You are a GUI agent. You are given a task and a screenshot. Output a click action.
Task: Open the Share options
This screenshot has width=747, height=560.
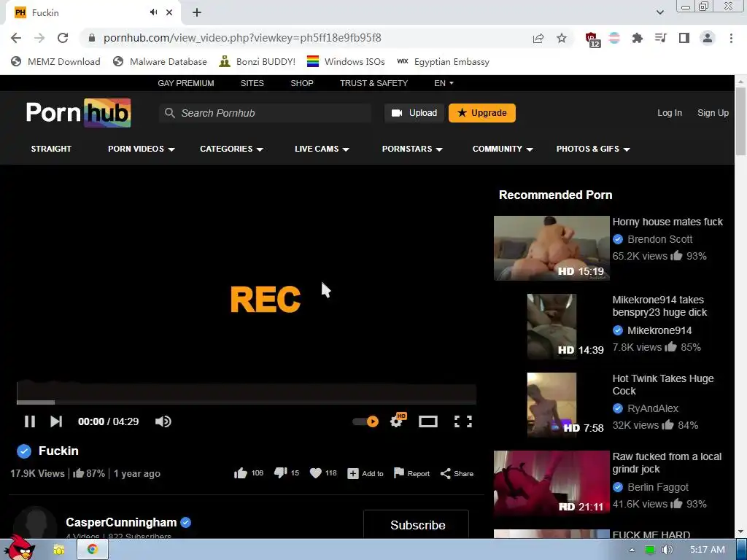(457, 473)
